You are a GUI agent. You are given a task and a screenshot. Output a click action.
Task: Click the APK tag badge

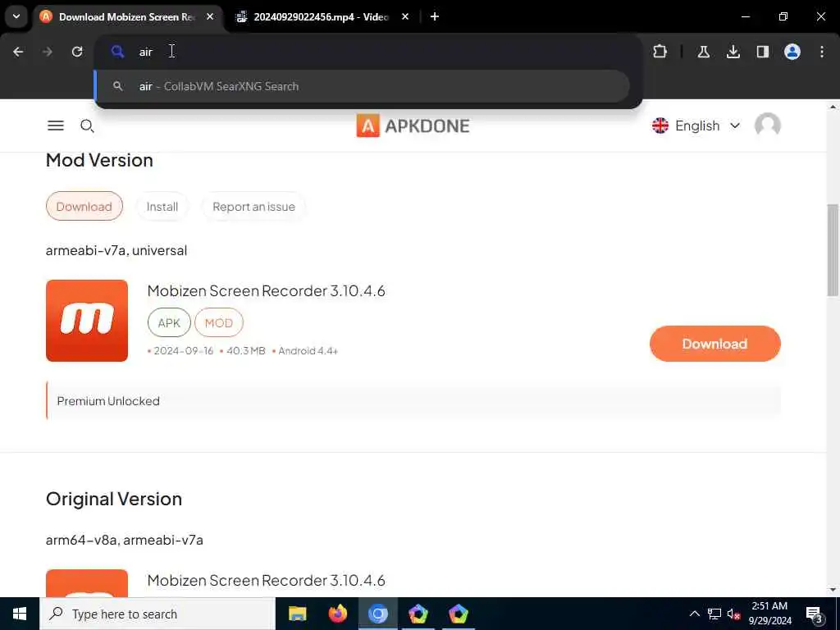pyautogui.click(x=169, y=322)
